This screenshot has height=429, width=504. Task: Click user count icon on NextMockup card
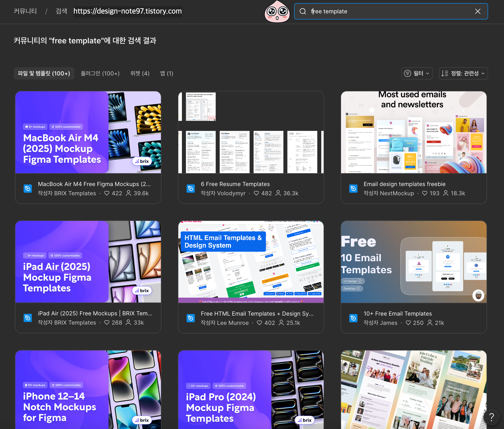(446, 193)
